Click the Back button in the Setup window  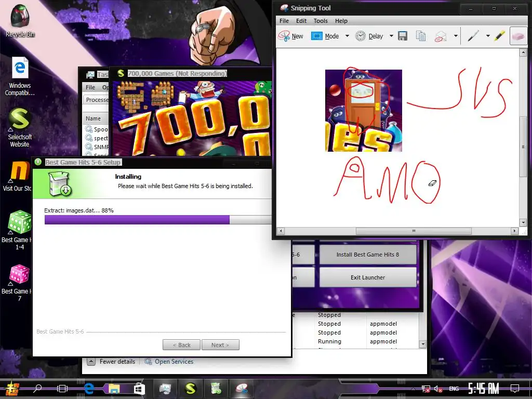(x=181, y=345)
